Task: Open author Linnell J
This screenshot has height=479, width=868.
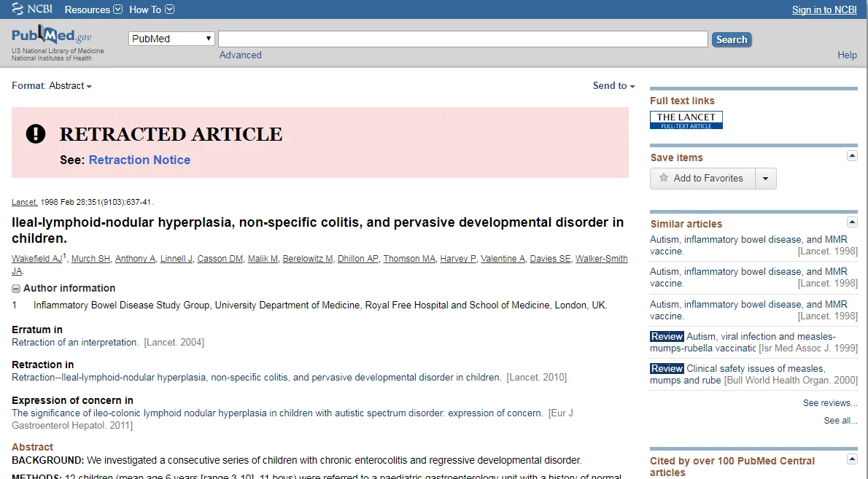Action: click(176, 258)
